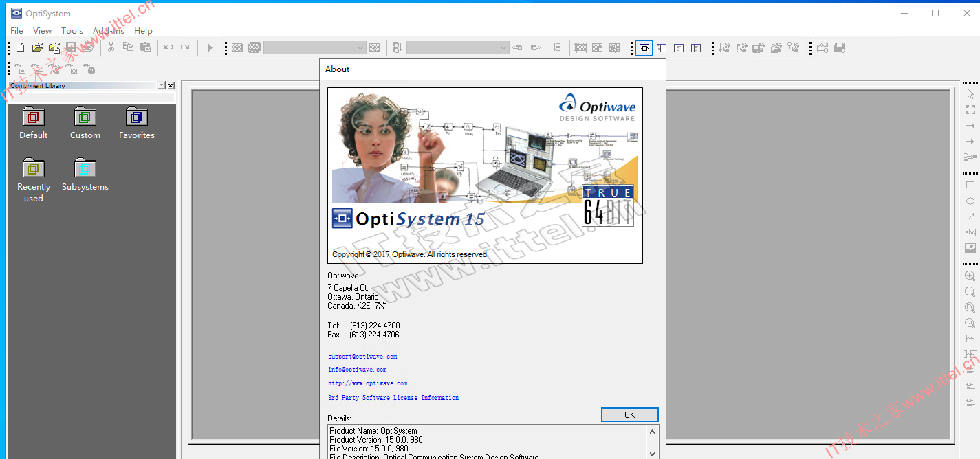Open the http://www.optiwave.com link

point(367,383)
